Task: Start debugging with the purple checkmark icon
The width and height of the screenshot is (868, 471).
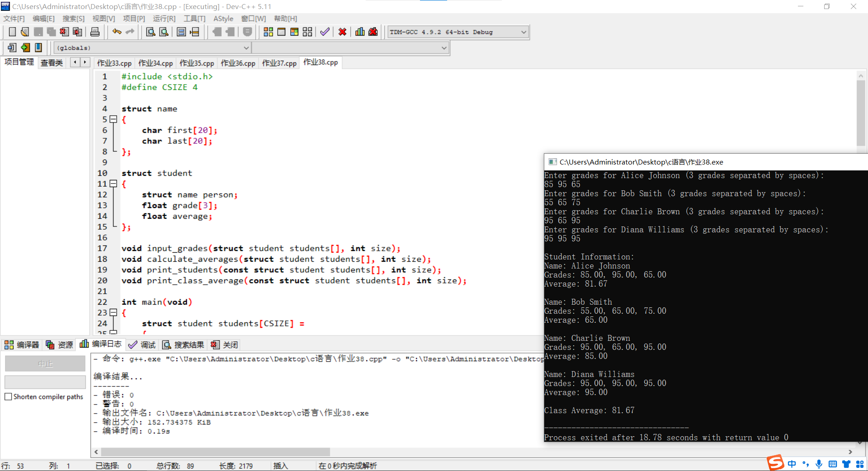Action: click(x=325, y=32)
